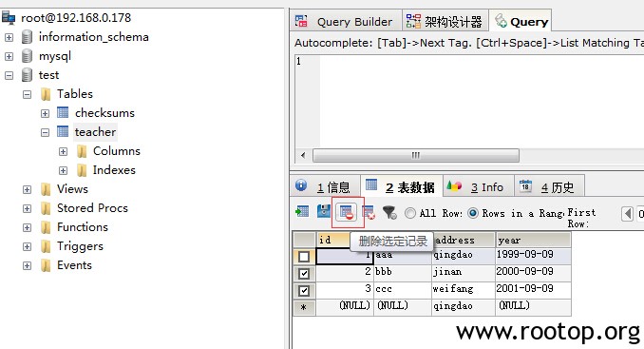Select the All Rows radio button
Viewport: 644px width, 349px height.
pos(410,213)
